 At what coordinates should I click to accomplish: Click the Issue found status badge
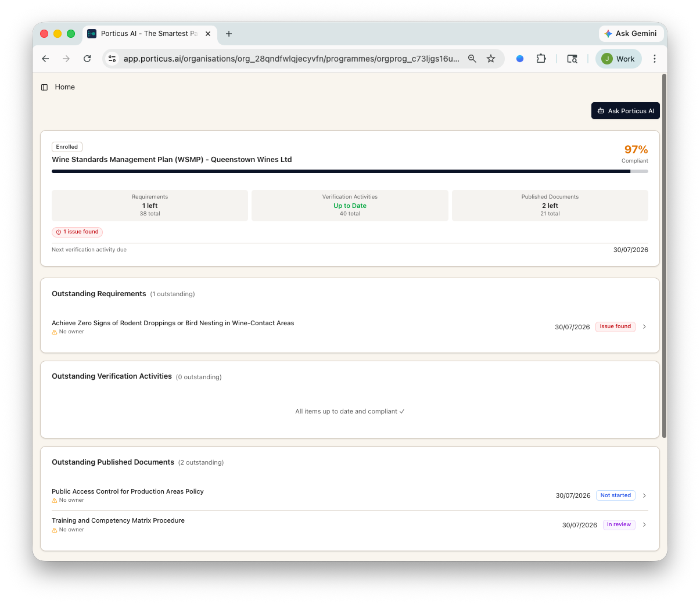tap(615, 327)
